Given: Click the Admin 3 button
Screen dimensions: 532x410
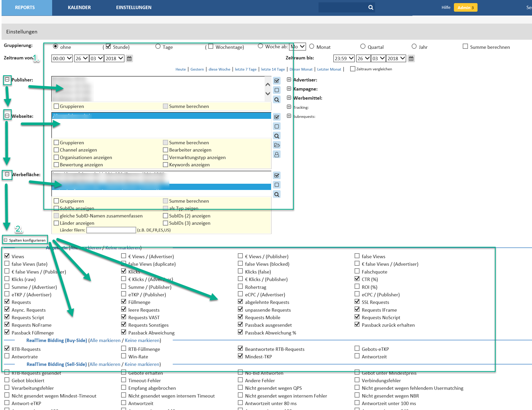Looking at the screenshot, I should pyautogui.click(x=465, y=8).
